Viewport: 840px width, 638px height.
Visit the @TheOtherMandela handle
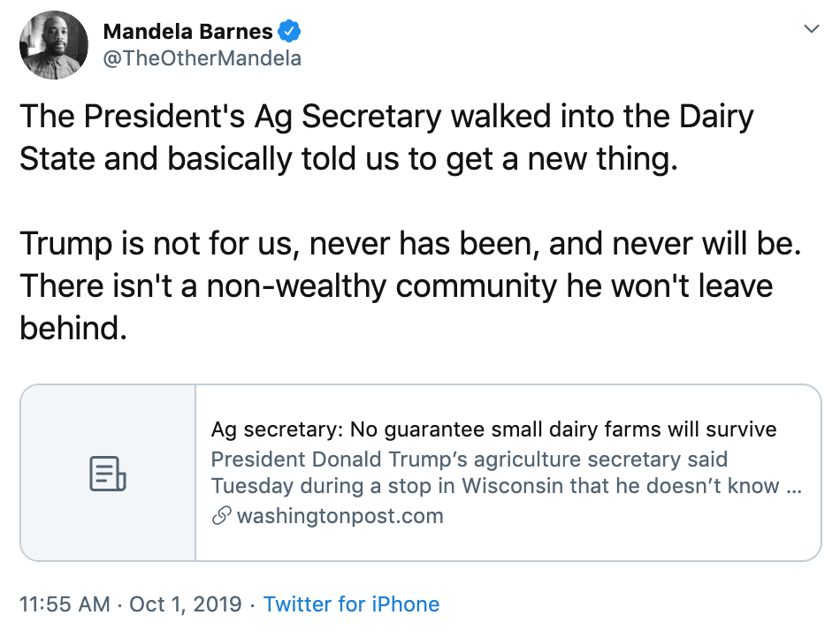click(x=202, y=58)
